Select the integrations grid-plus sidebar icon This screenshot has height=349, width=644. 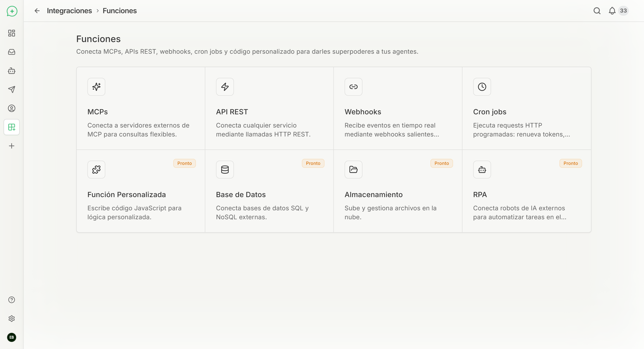point(11,127)
